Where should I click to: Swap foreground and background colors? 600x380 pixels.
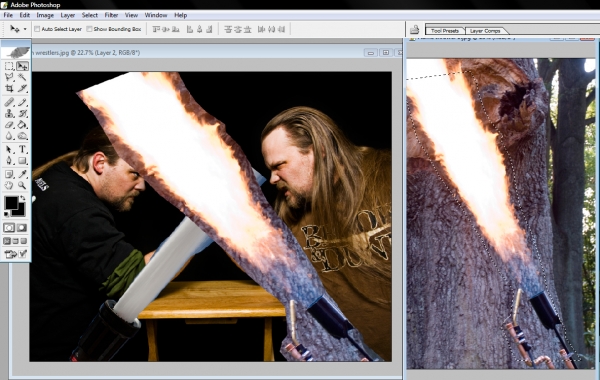click(23, 198)
